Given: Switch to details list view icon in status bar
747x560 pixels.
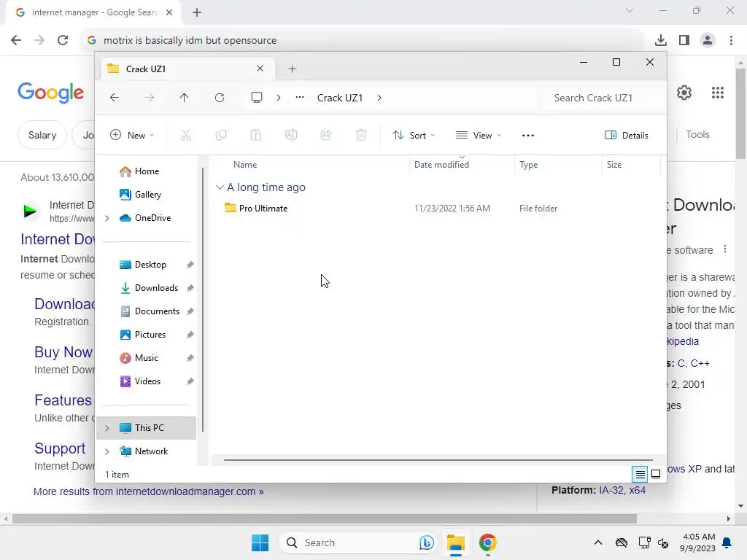Looking at the screenshot, I should [x=640, y=474].
